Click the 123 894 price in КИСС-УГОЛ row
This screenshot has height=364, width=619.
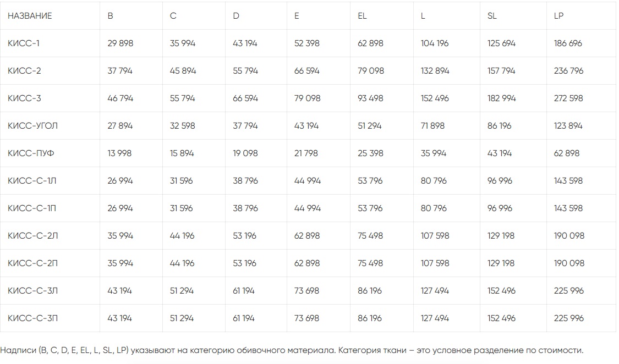tap(568, 126)
